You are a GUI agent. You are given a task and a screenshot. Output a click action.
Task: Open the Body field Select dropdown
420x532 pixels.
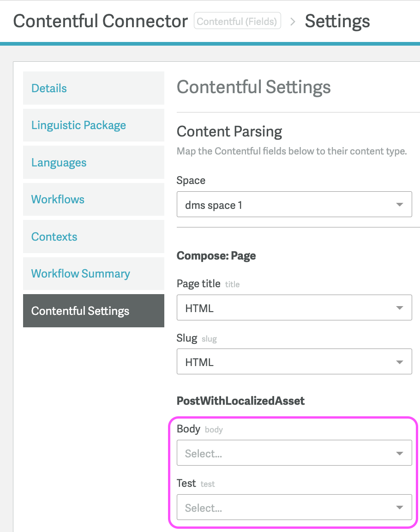coord(294,453)
